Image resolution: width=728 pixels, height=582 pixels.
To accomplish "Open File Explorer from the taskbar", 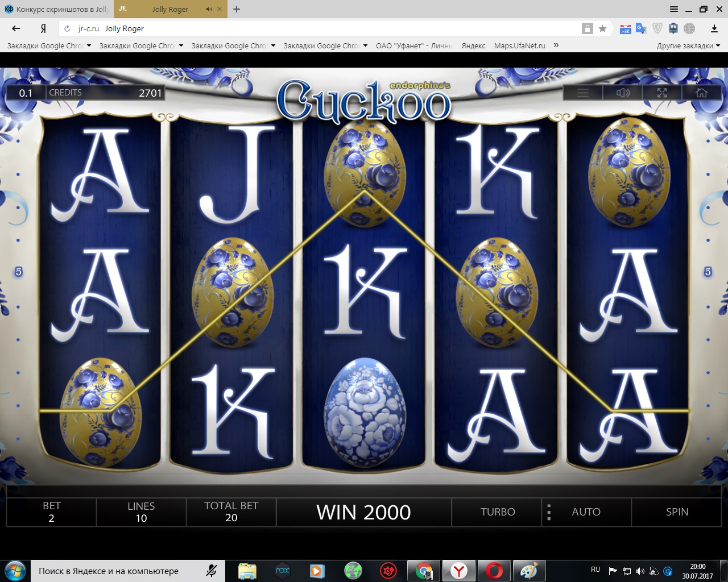I will [x=247, y=571].
